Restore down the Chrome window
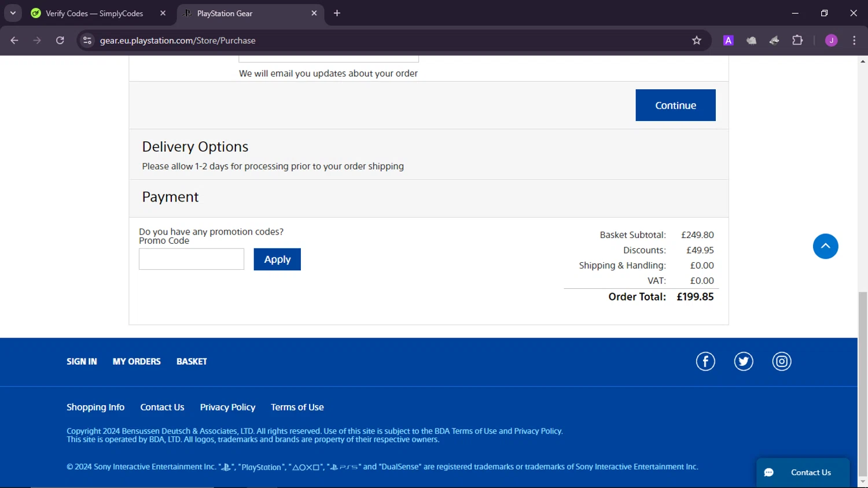This screenshot has width=868, height=488. [824, 13]
